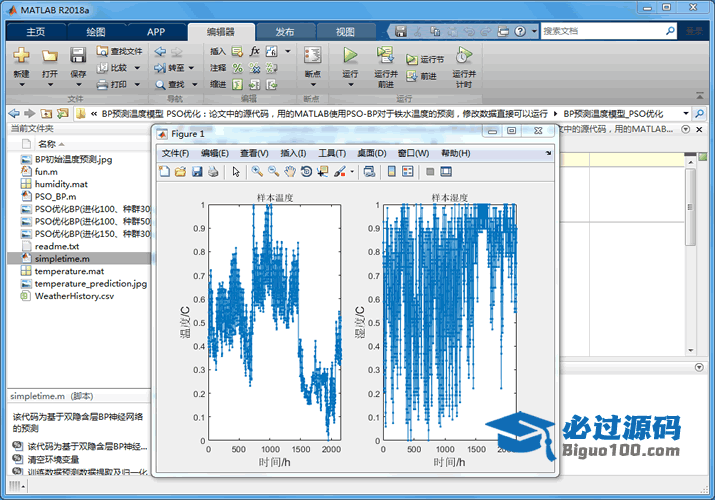This screenshot has width=715, height=500.
Task: Click New Figure icon in Figure toolbar
Action: (x=164, y=172)
